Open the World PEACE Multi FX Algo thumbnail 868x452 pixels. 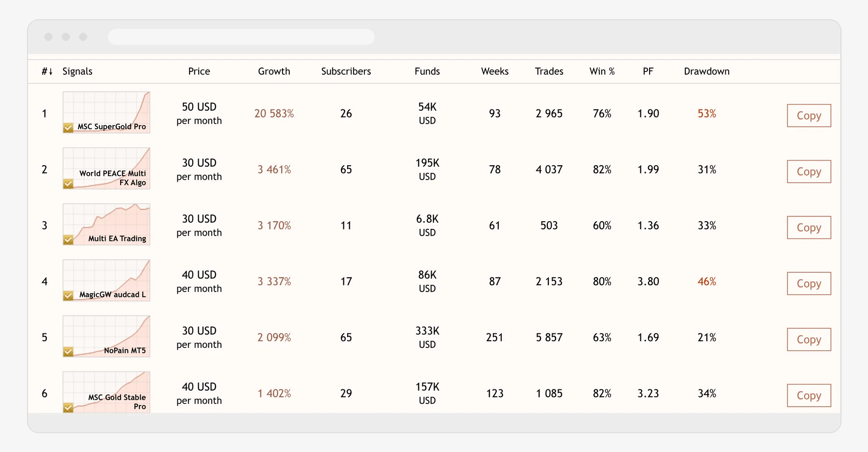click(x=106, y=168)
